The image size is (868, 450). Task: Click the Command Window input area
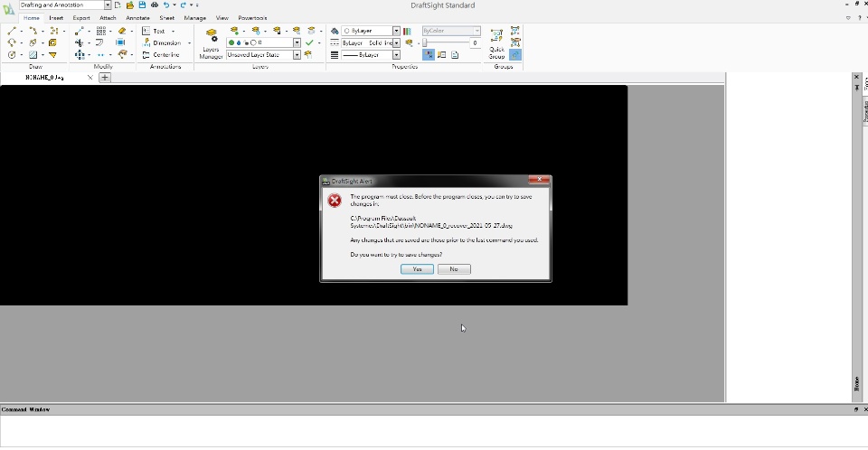click(432, 431)
